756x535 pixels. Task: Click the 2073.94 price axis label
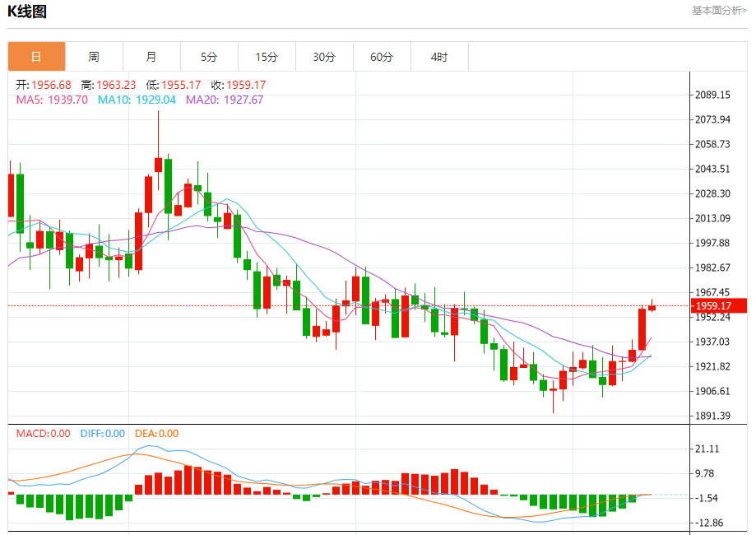click(712, 119)
